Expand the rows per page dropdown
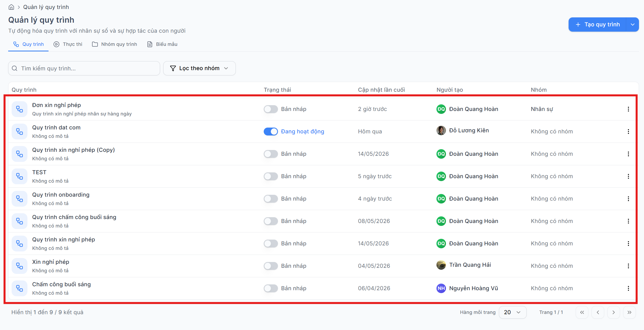Viewport: 644px width, 330px height. pos(513,312)
